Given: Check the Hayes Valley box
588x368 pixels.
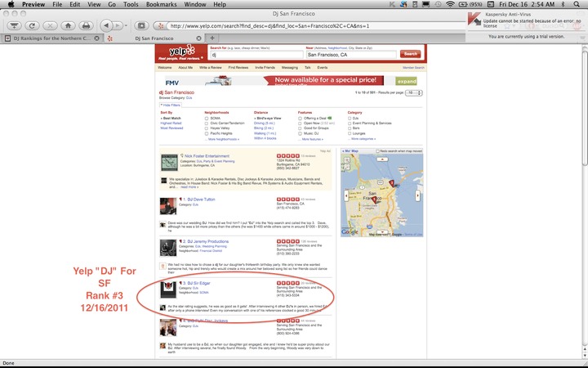Looking at the screenshot, I should pos(207,128).
